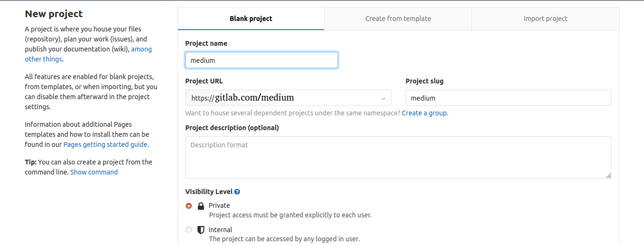Select the Blank project tab
Image resolution: width=644 pixels, height=246 pixels.
click(251, 19)
